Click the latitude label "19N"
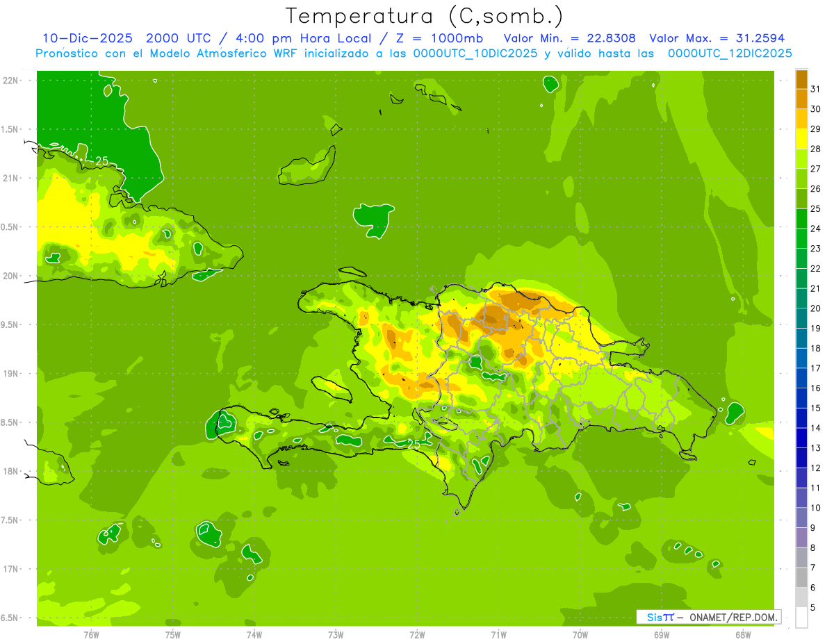Screen dimensions: 834x644 [x=10, y=374]
